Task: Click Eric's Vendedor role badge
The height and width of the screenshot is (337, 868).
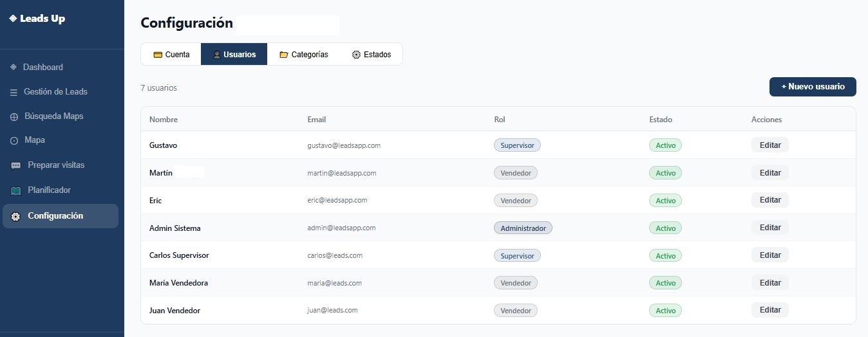Action: click(516, 201)
